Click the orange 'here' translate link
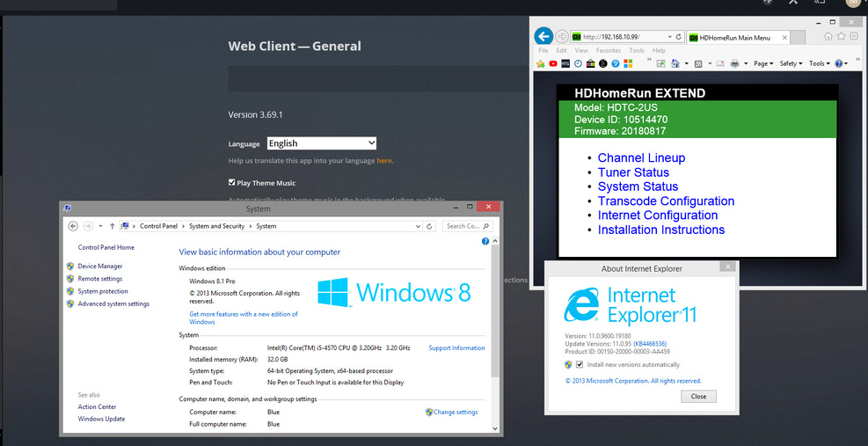868x446 pixels. click(x=384, y=161)
